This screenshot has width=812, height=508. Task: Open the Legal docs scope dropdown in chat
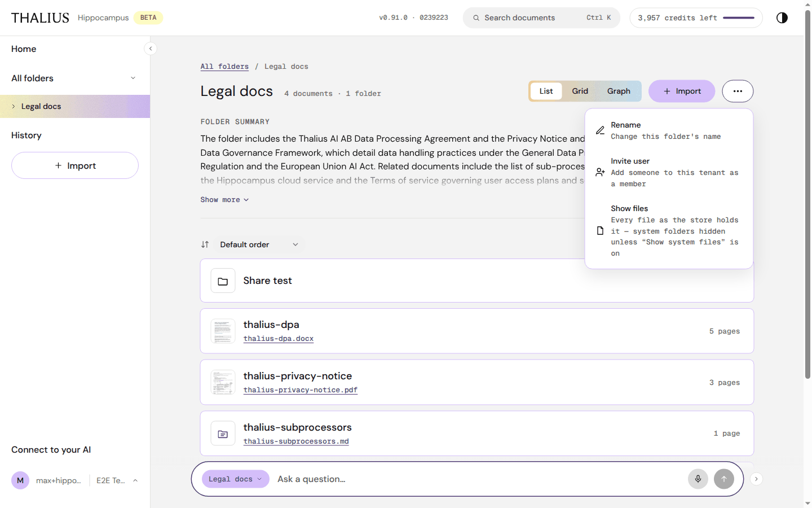click(235, 479)
